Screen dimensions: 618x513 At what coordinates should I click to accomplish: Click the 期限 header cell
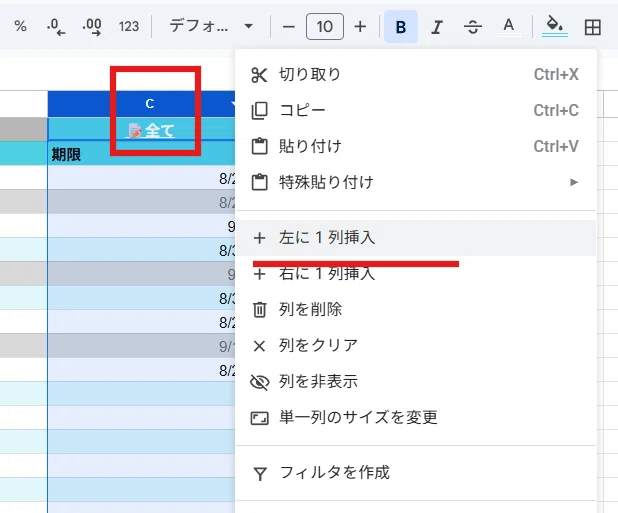[x=141, y=154]
